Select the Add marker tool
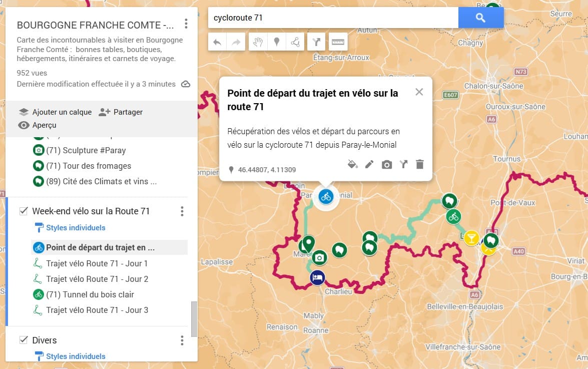588x369 pixels. (x=276, y=42)
